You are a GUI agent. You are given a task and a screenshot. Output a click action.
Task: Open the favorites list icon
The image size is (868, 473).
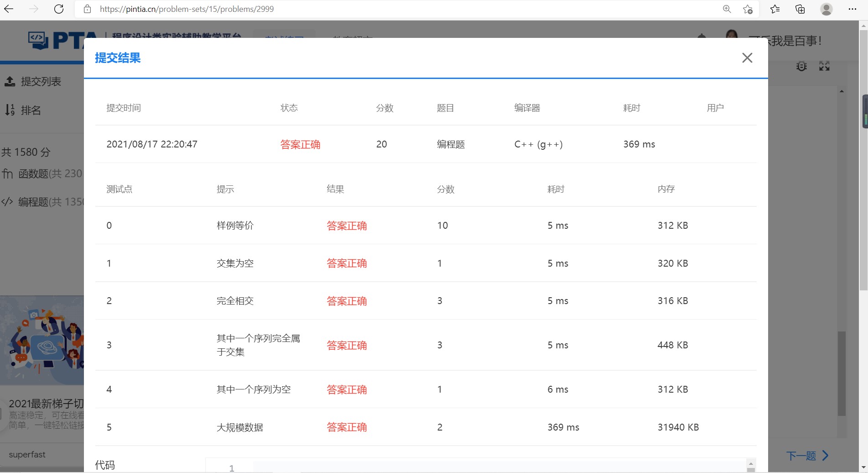pos(775,9)
